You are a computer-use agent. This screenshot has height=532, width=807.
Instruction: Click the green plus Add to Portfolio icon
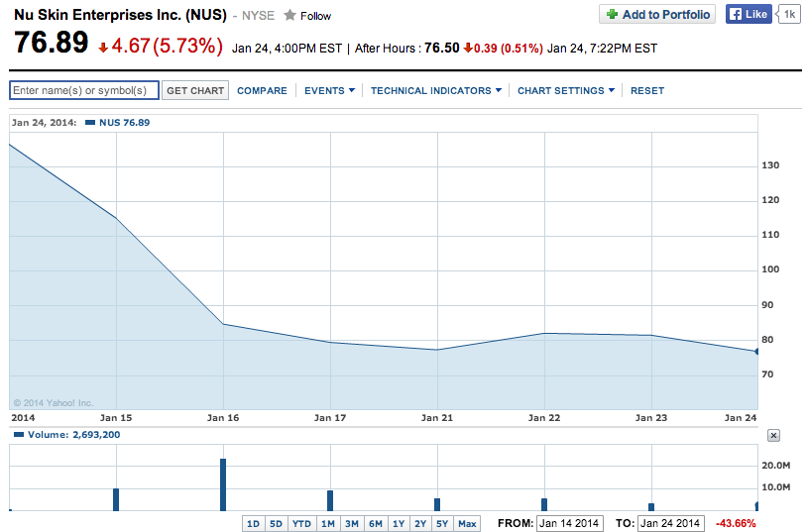click(x=612, y=15)
